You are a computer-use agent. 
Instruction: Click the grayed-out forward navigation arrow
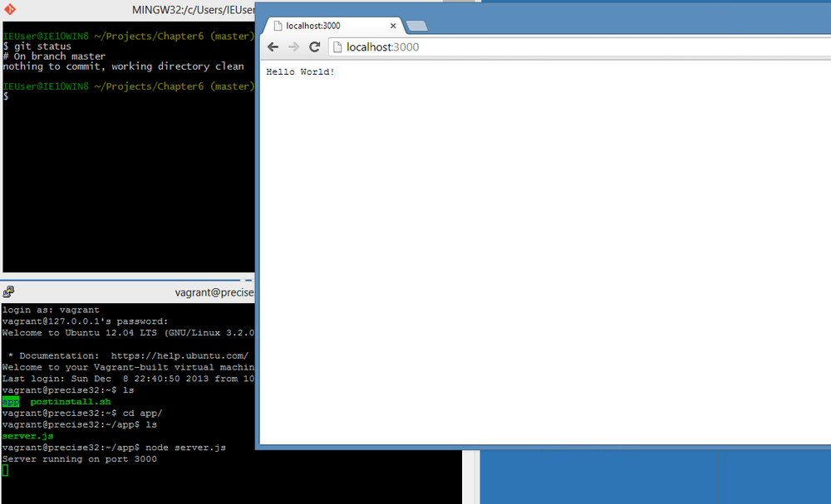pos(293,46)
